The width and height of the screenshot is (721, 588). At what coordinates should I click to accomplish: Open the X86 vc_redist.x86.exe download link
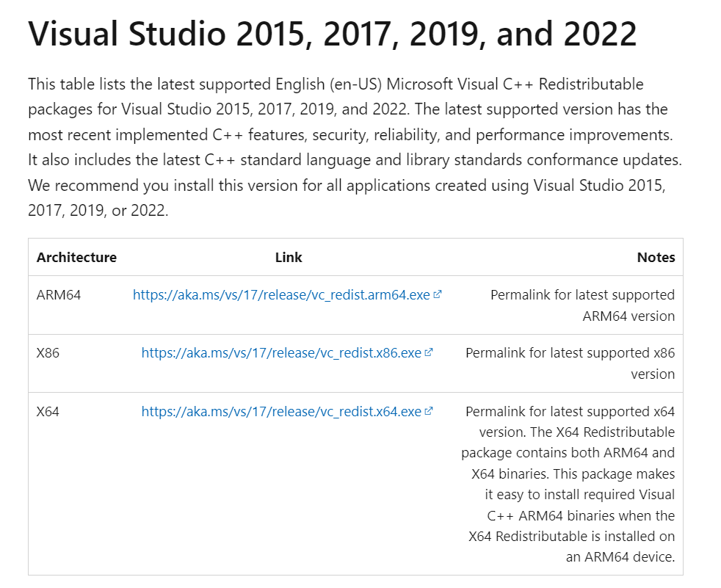coord(281,352)
